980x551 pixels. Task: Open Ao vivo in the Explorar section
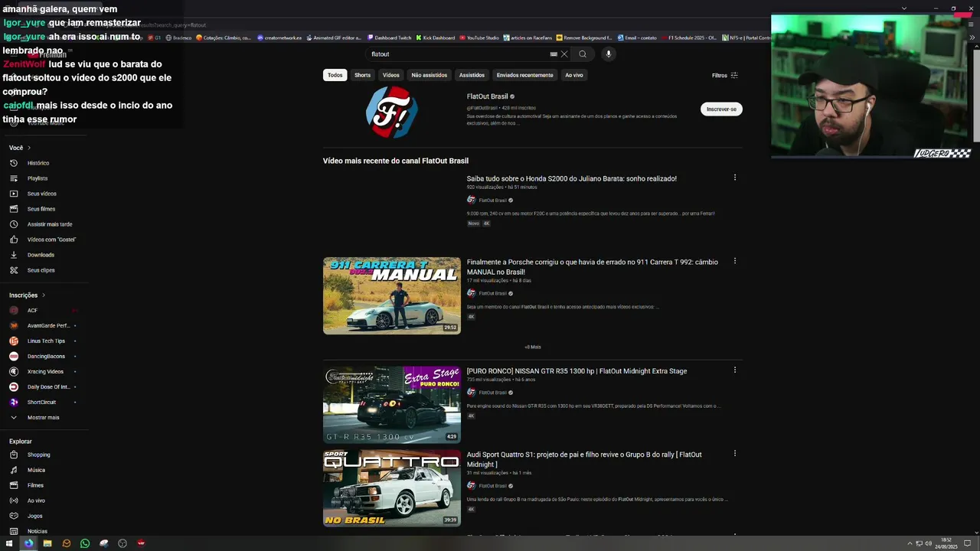point(36,500)
